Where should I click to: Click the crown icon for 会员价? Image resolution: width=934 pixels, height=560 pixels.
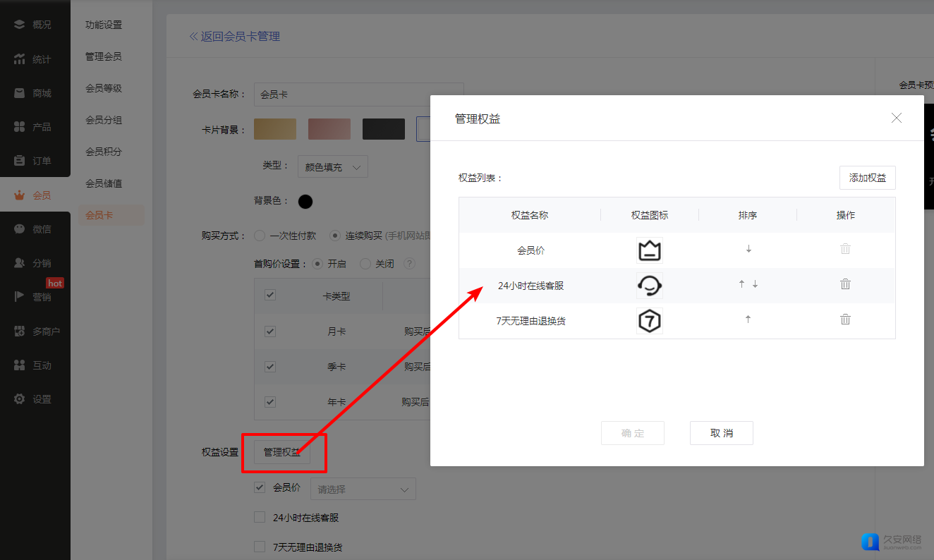649,250
